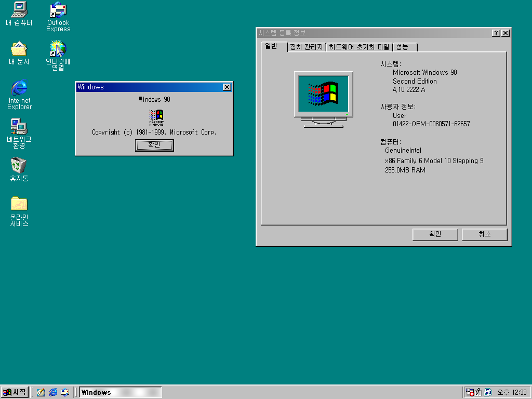Screen dimensions: 532x399
Task: Launch Internet Explorer from quick launch
Action: (53, 392)
